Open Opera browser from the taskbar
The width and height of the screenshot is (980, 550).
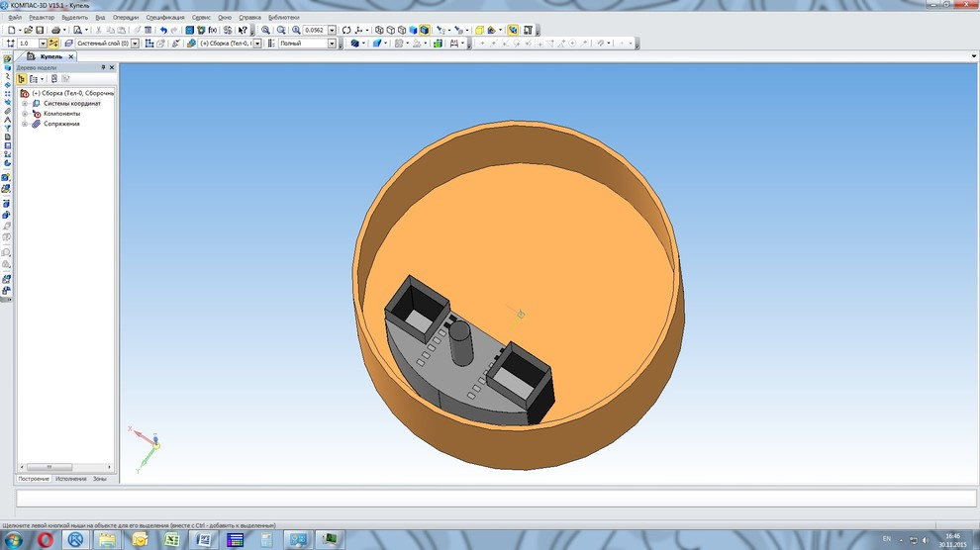[x=46, y=539]
